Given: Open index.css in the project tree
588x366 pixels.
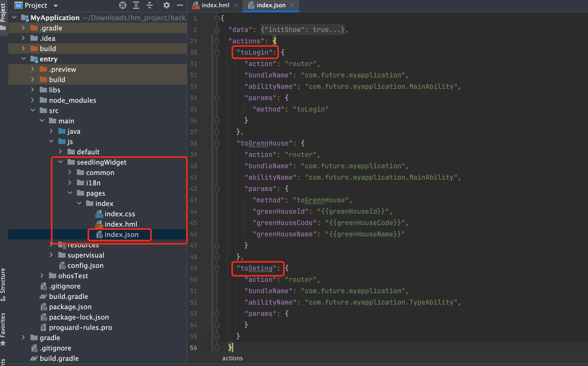Looking at the screenshot, I should [120, 214].
